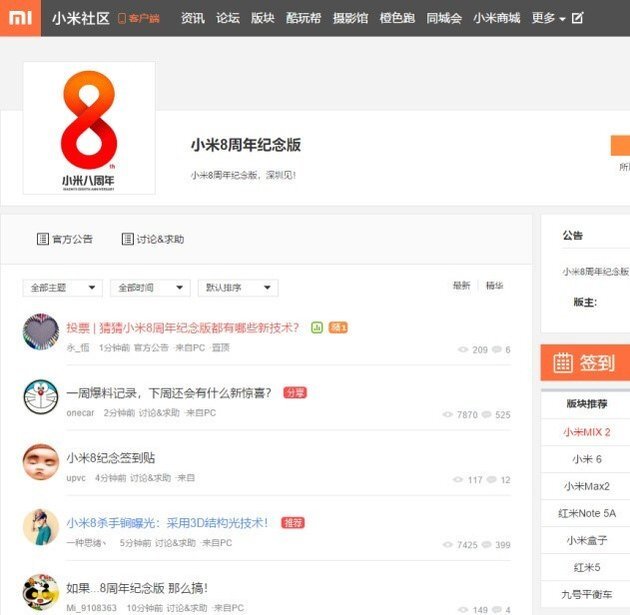The height and width of the screenshot is (615, 630).
Task: Click the calendar icon in 签到 button
Action: 563,362
